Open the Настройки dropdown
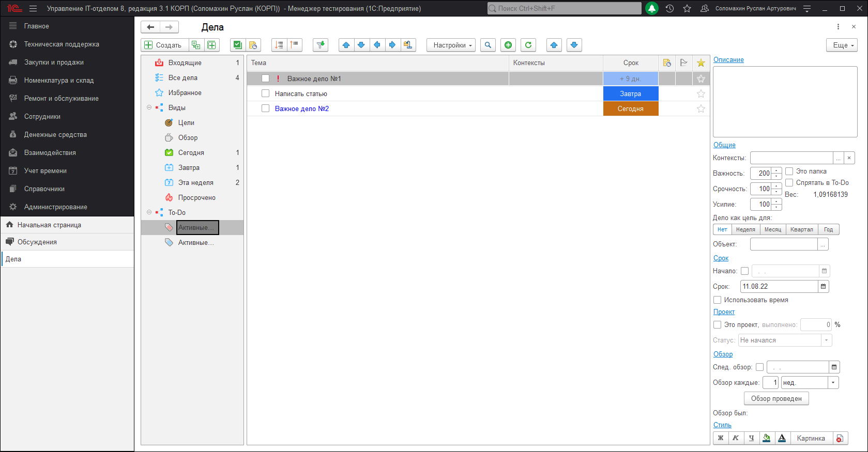 click(x=451, y=45)
